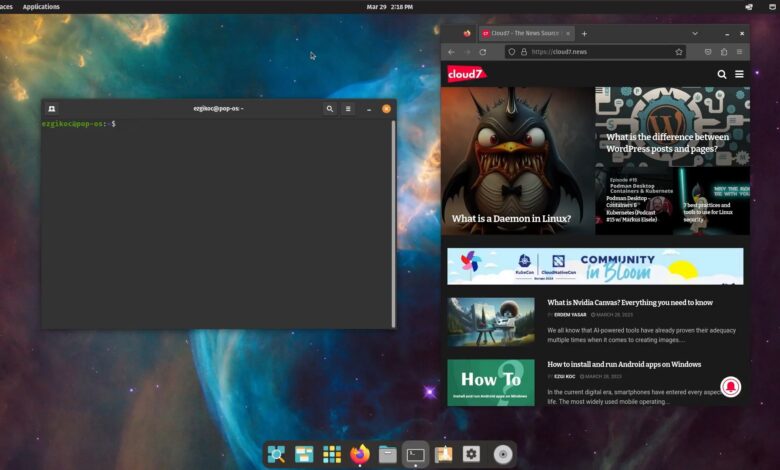Viewport: 780px width, 470px height.
Task: Click the terminal window scrollbar
Action: [x=393, y=224]
